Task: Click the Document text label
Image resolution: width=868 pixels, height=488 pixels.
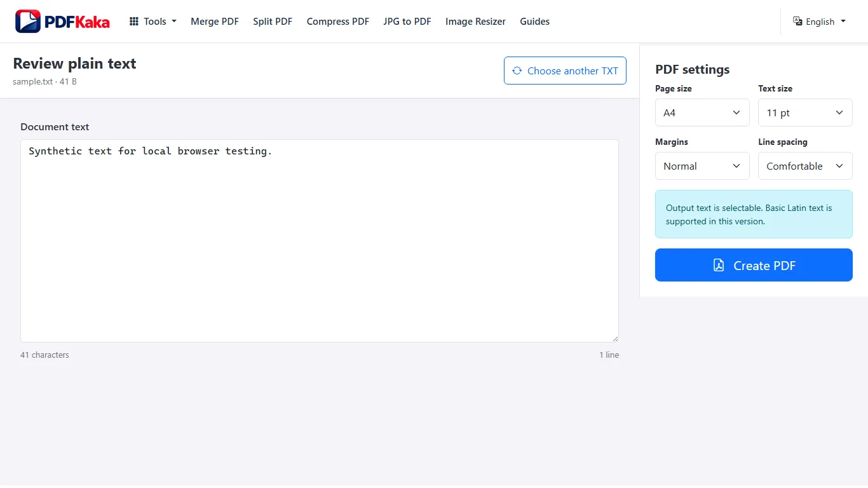Action: click(55, 127)
